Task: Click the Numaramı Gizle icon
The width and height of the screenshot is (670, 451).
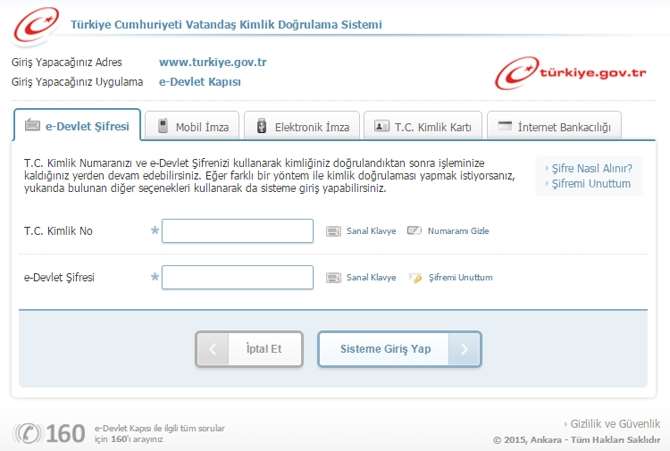Action: point(414,230)
